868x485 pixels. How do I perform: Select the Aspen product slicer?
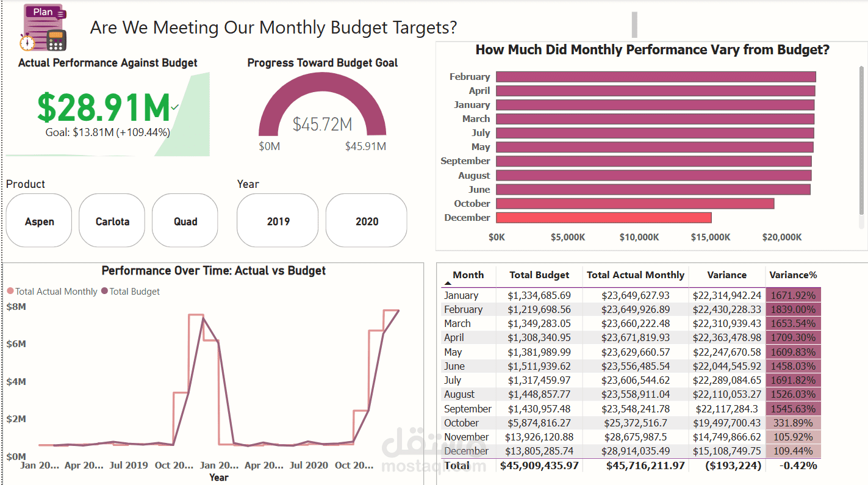pyautogui.click(x=38, y=221)
